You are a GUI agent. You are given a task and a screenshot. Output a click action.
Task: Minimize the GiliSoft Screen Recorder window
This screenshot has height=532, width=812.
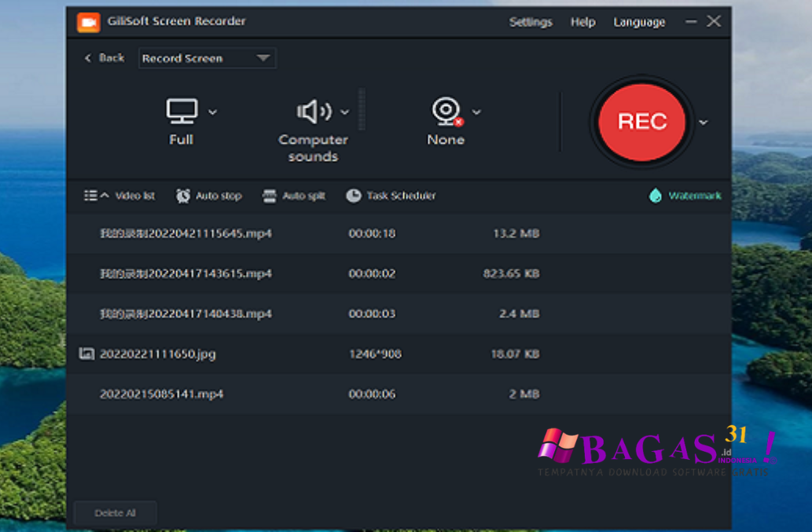(691, 22)
